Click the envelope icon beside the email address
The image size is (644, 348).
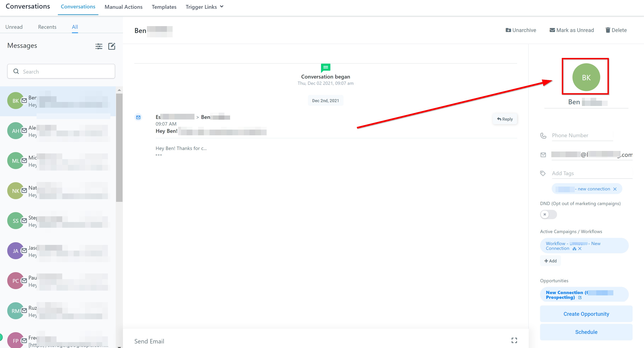pyautogui.click(x=543, y=155)
